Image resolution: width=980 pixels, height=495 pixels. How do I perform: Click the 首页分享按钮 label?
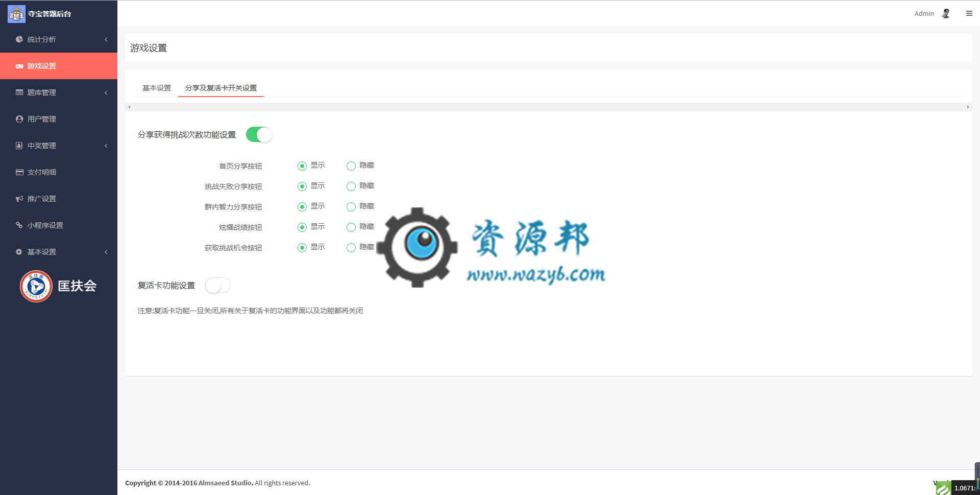pos(240,166)
